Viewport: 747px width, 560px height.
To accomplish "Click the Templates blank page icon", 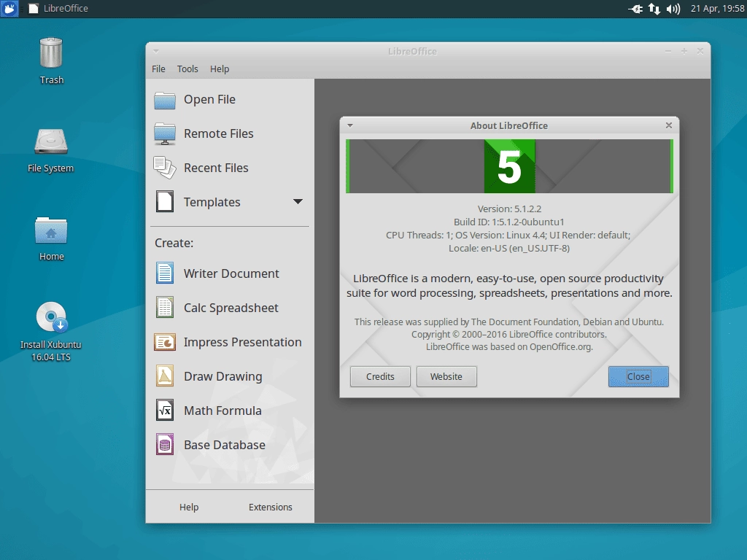I will tap(165, 201).
